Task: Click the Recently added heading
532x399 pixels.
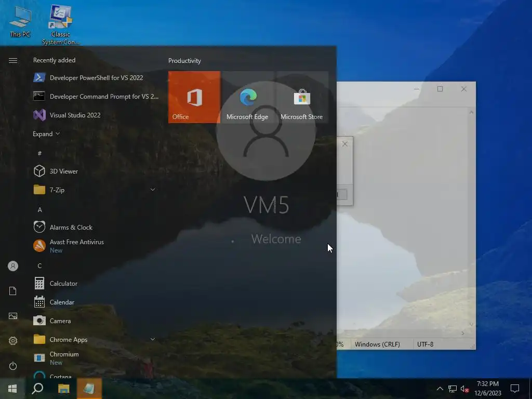Action: (54, 60)
